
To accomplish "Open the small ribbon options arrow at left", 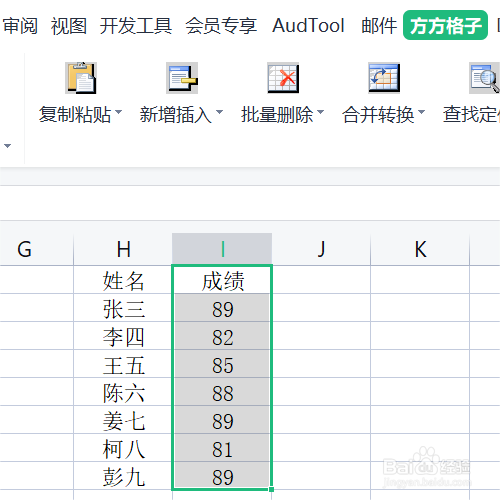I will (x=7, y=146).
